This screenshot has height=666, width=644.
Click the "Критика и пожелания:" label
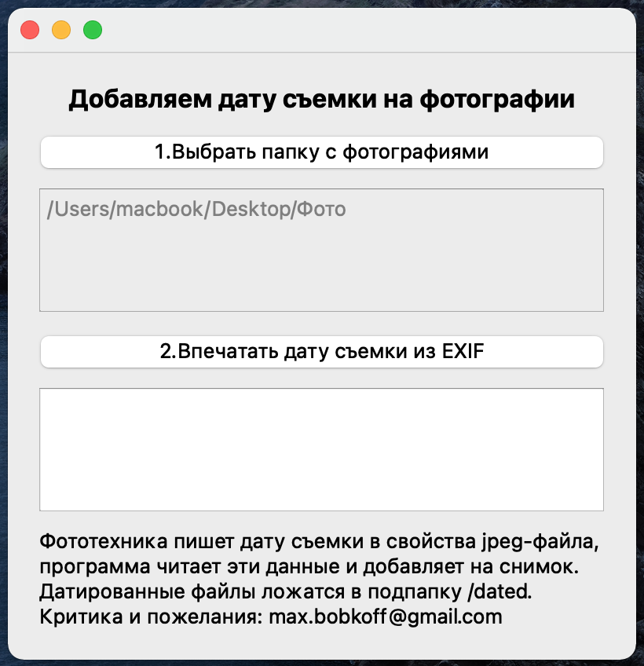coord(152,617)
